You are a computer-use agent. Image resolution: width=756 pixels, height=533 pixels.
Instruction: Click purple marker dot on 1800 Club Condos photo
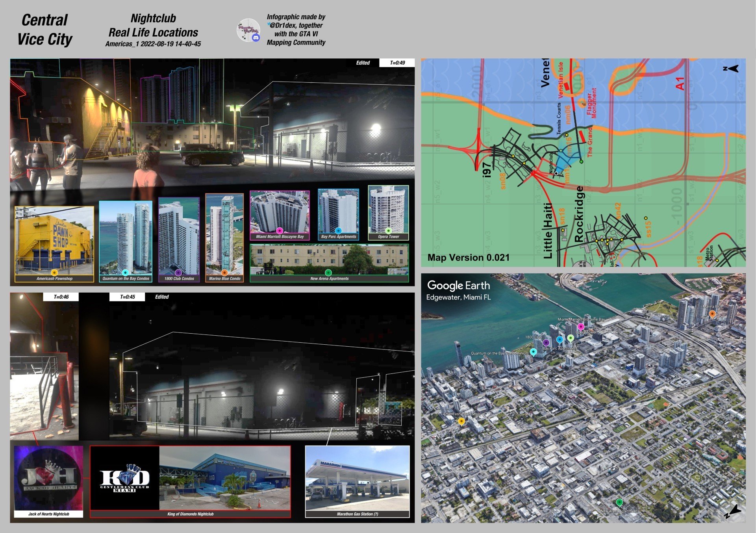(178, 272)
